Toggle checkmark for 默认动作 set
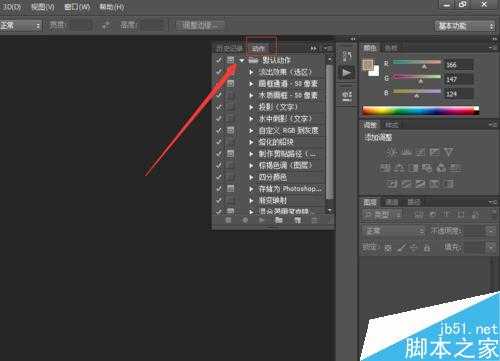The height and width of the screenshot is (361, 500). pos(219,60)
